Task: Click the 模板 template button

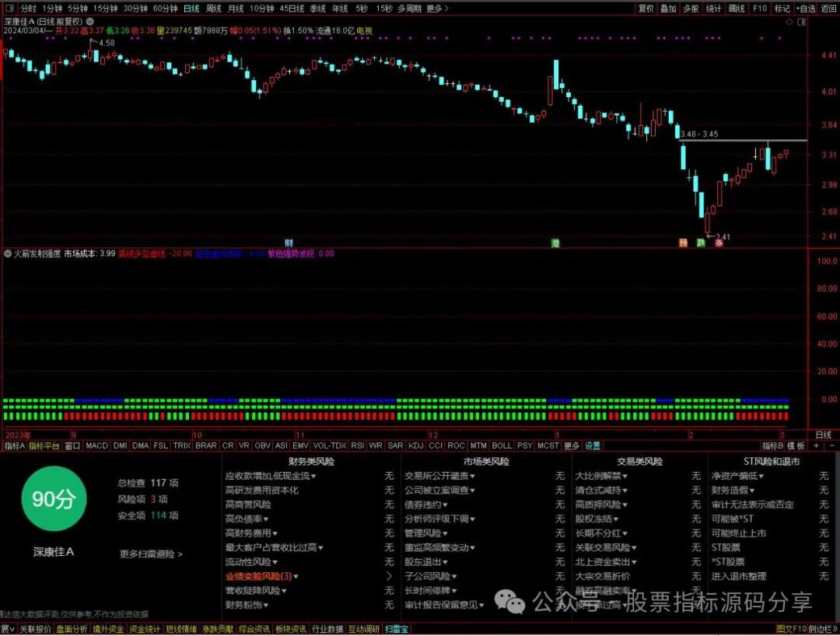Action: click(x=796, y=446)
